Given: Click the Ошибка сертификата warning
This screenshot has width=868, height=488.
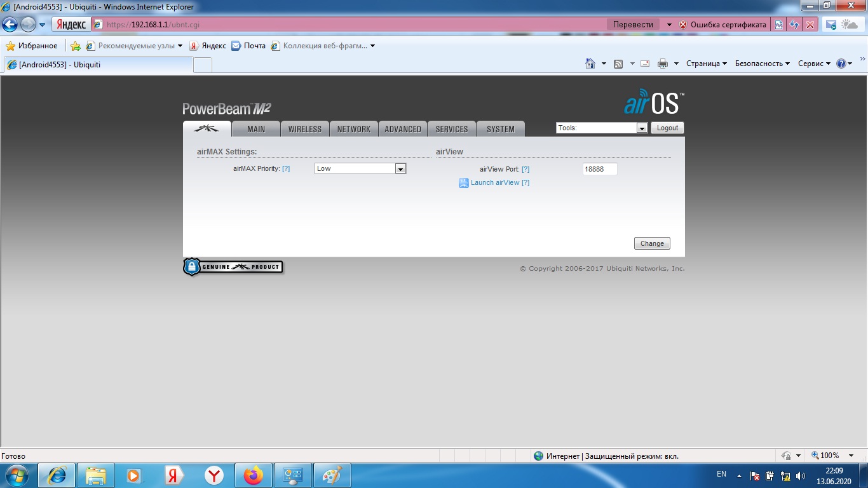Looking at the screenshot, I should pos(722,25).
